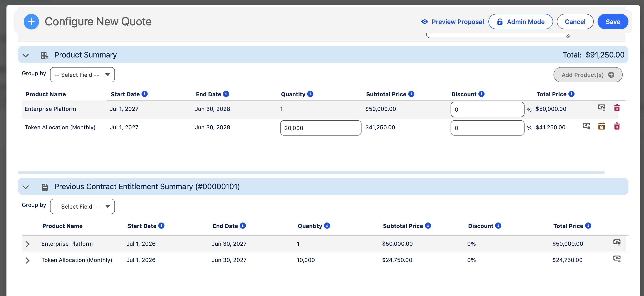Screen dimensions: 644x296
Task: Open price details for previous Token Allocation
Action: [x=617, y=258]
